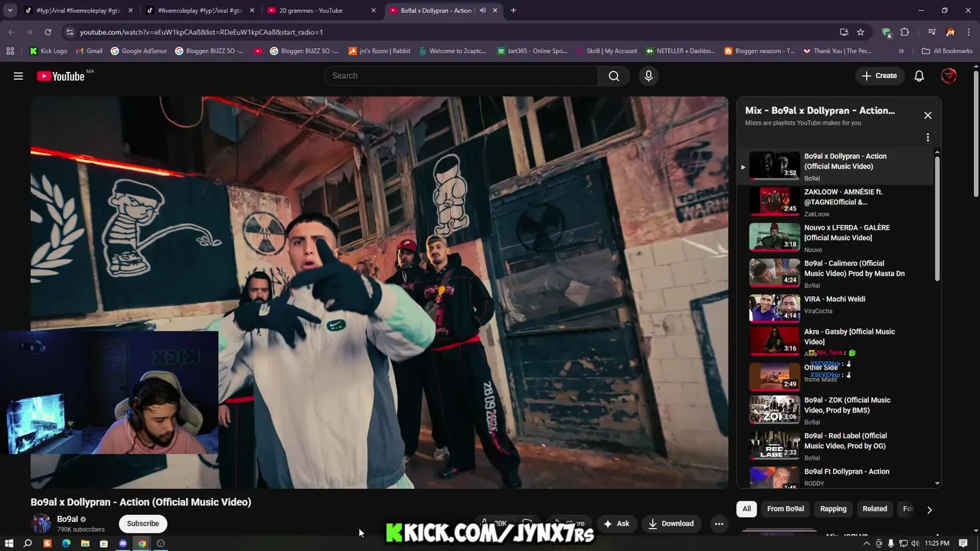Viewport: 980px width, 551px height.
Task: Install app icon in address bar
Action: click(x=844, y=32)
